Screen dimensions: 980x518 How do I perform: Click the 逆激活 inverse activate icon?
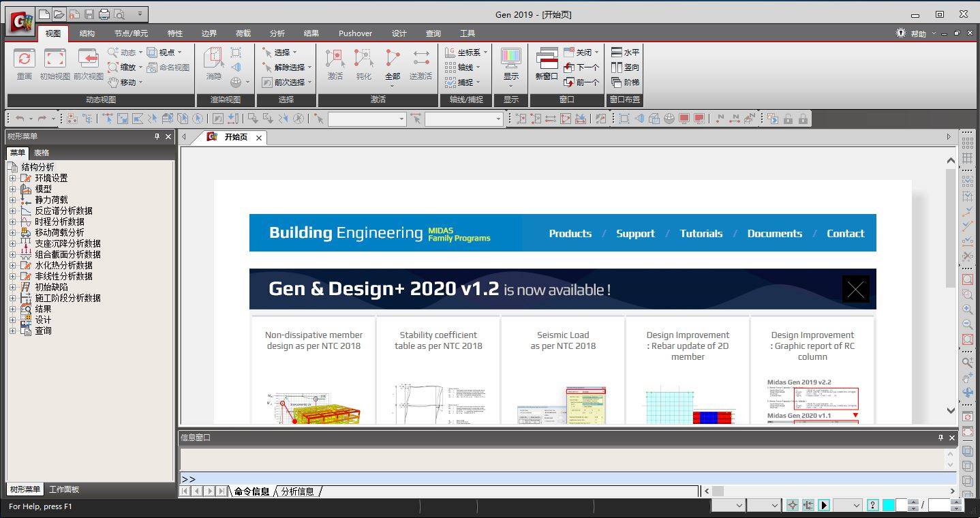coord(421,59)
